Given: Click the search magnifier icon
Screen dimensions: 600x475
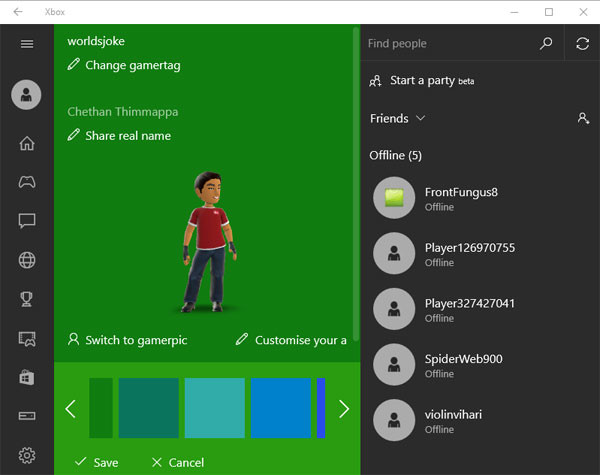Looking at the screenshot, I should coord(546,43).
